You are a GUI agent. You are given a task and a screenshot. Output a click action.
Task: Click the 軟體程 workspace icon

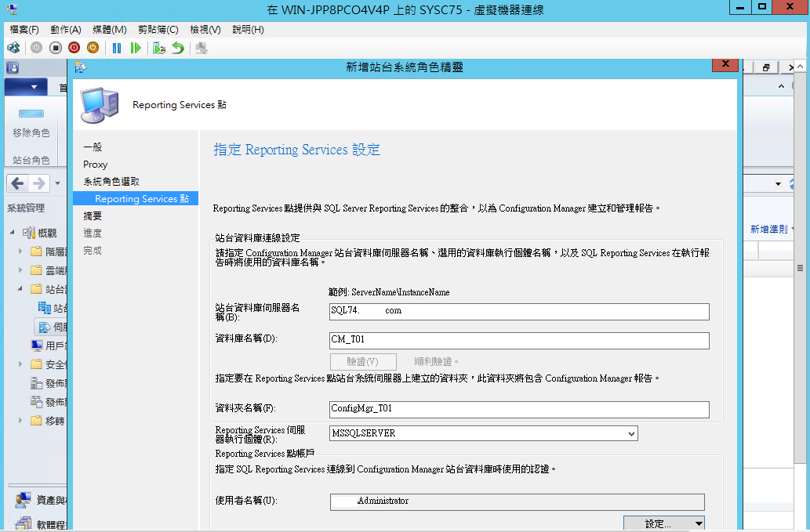click(x=24, y=523)
